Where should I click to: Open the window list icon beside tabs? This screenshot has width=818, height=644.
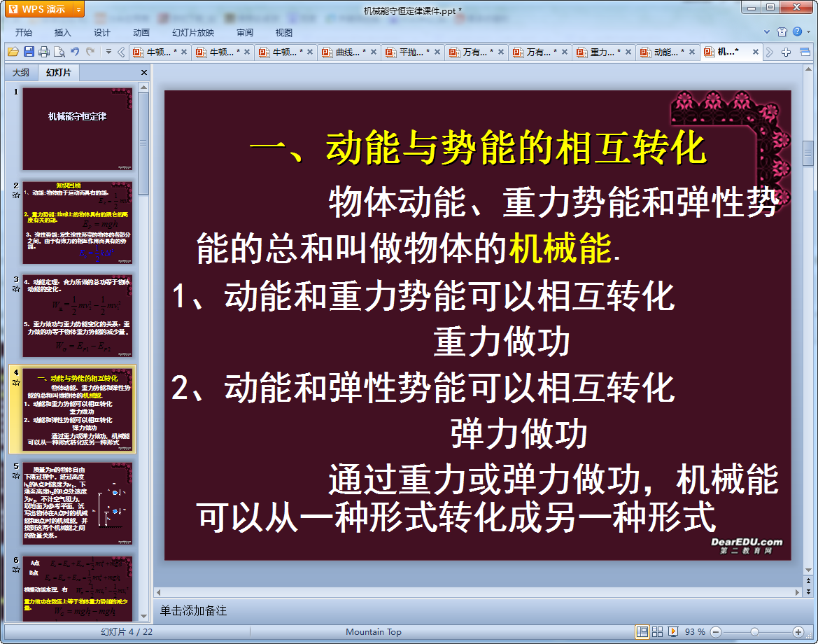pyautogui.click(x=805, y=52)
